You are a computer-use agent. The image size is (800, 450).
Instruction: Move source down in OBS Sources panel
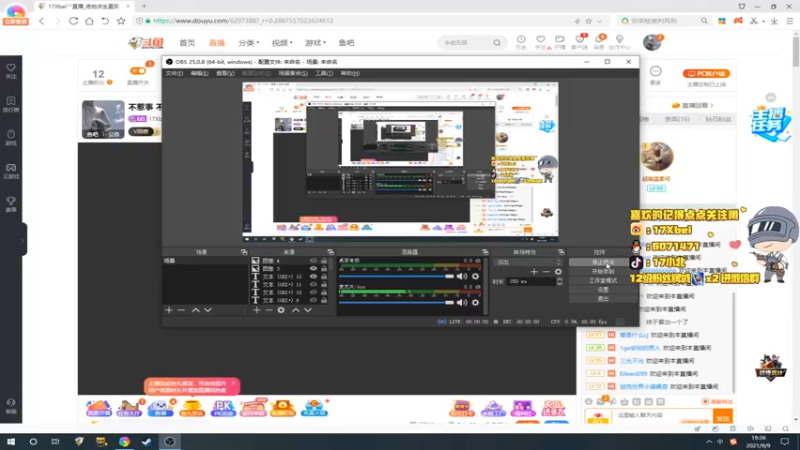tap(308, 310)
